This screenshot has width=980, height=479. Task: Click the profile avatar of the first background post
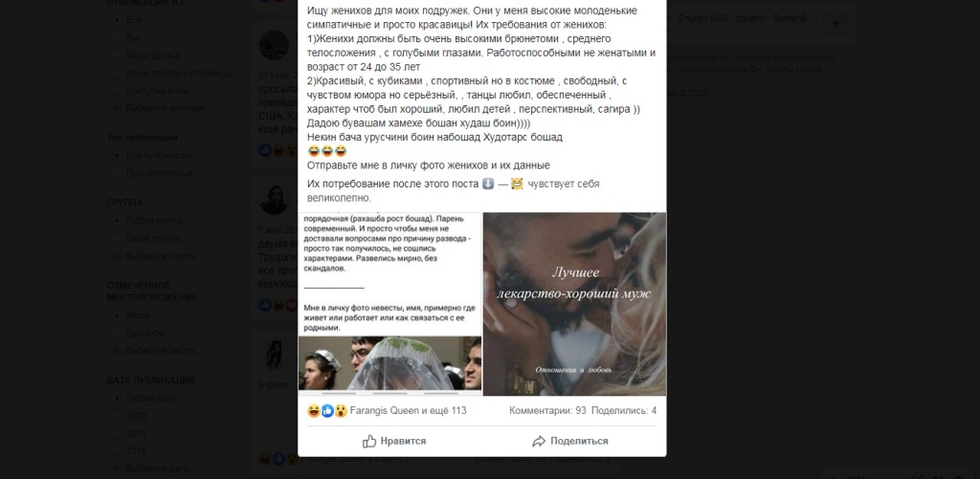coord(274,45)
